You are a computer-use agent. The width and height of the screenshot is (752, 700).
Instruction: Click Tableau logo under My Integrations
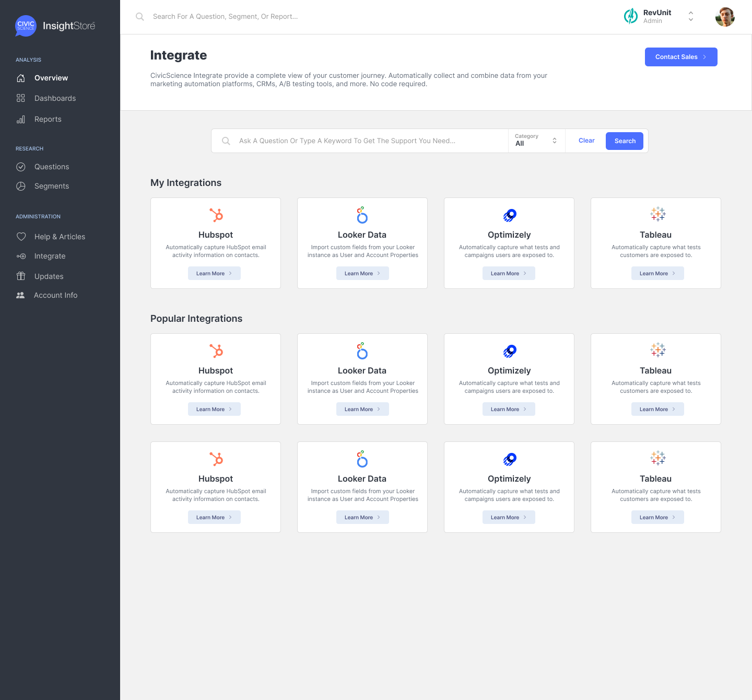pyautogui.click(x=658, y=214)
